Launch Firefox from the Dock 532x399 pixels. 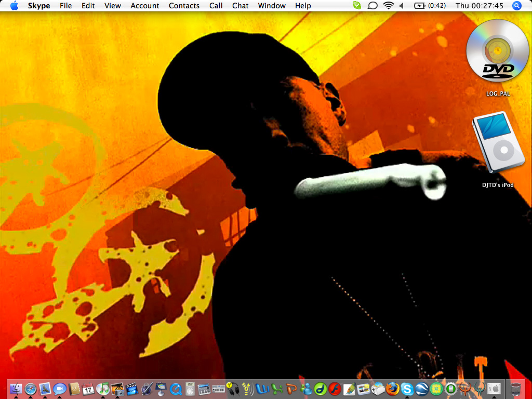pos(393,389)
